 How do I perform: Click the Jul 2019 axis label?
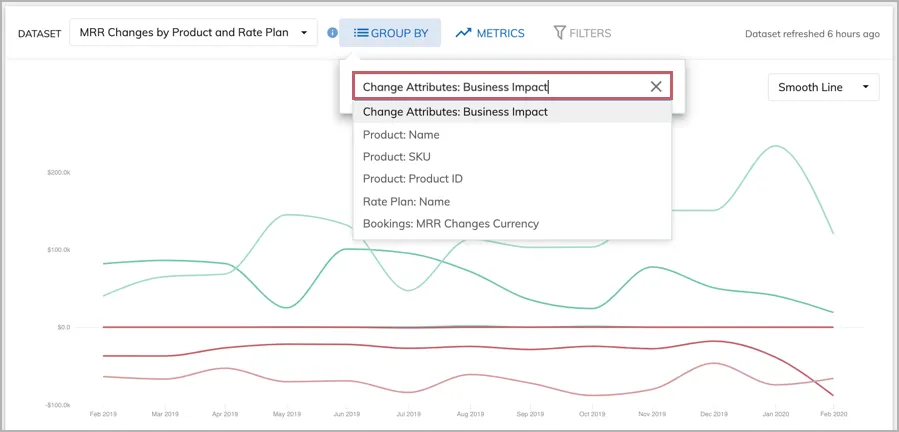408,414
